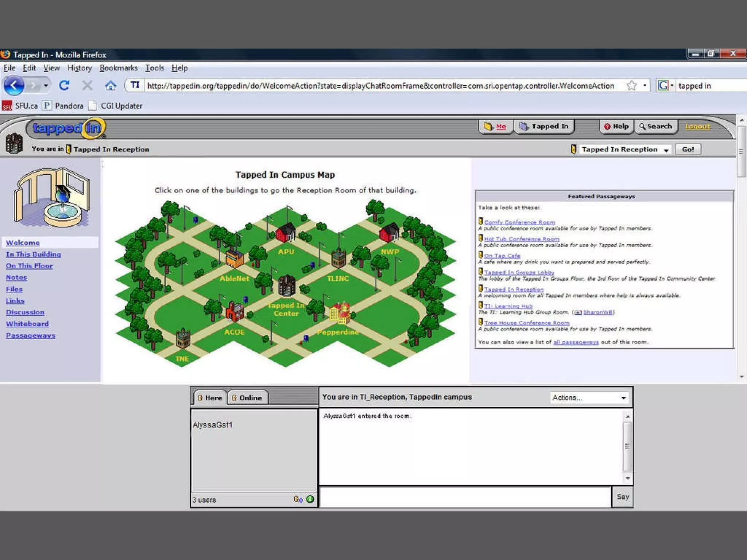Click the chat log scrollbar down arrow

pos(627,478)
